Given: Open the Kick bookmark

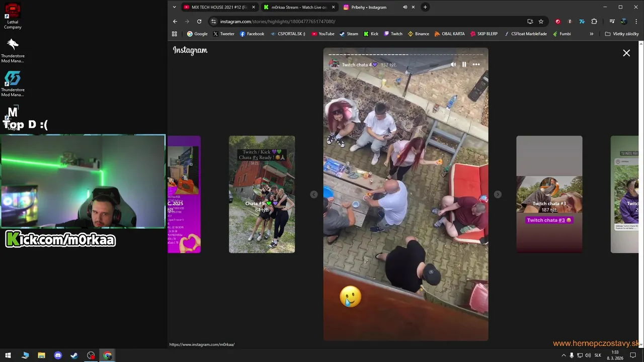Looking at the screenshot, I should tap(371, 34).
